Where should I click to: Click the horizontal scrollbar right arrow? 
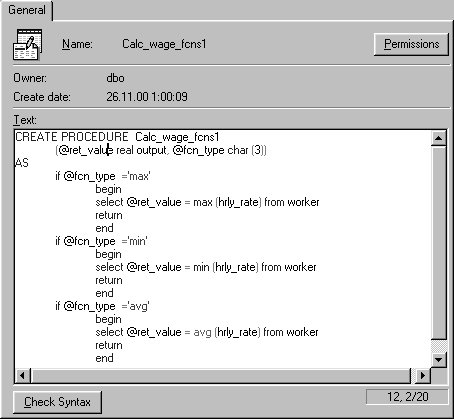pos(423,376)
